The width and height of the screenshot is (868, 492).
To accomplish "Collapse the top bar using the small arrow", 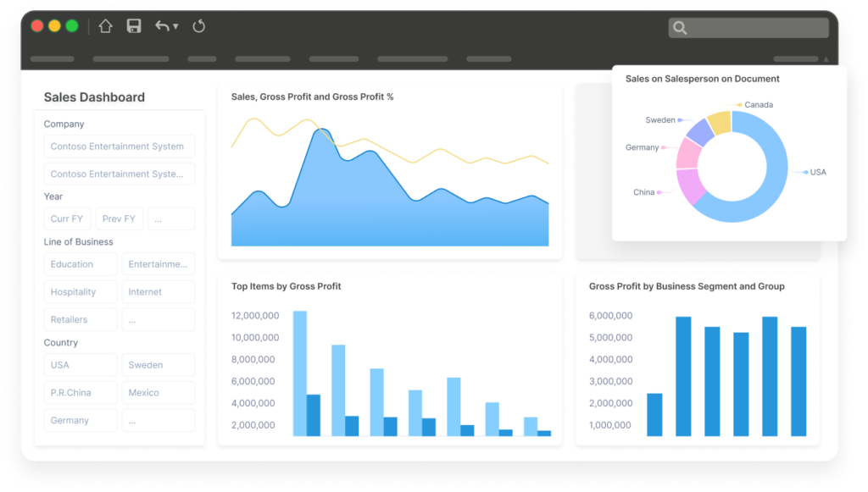I will (x=825, y=58).
